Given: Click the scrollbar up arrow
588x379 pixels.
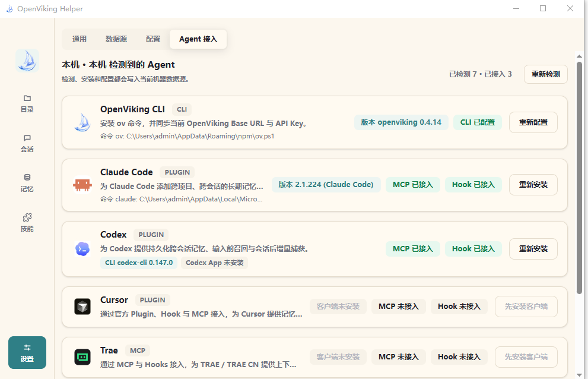Looking at the screenshot, I should click(579, 56).
